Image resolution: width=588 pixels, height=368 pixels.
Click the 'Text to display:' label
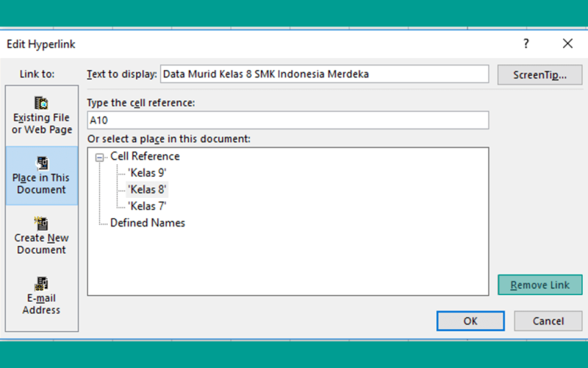pyautogui.click(x=122, y=74)
